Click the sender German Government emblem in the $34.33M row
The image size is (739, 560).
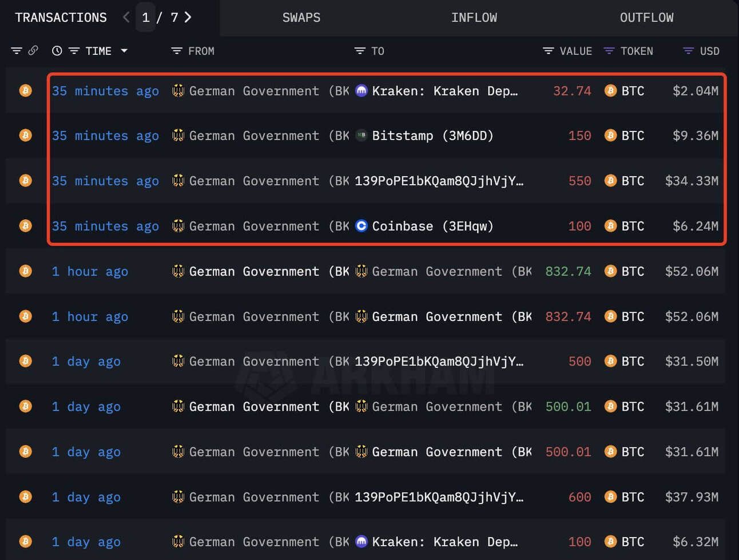pyautogui.click(x=178, y=181)
